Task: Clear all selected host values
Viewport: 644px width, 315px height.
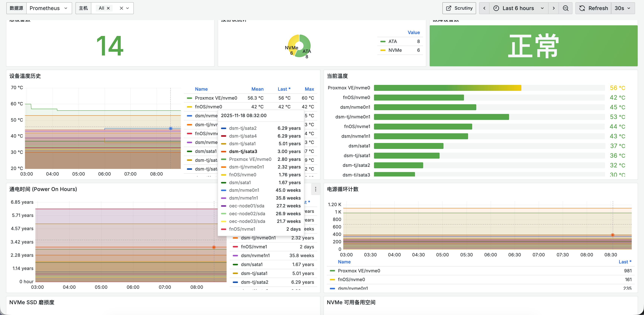Action: tap(121, 8)
